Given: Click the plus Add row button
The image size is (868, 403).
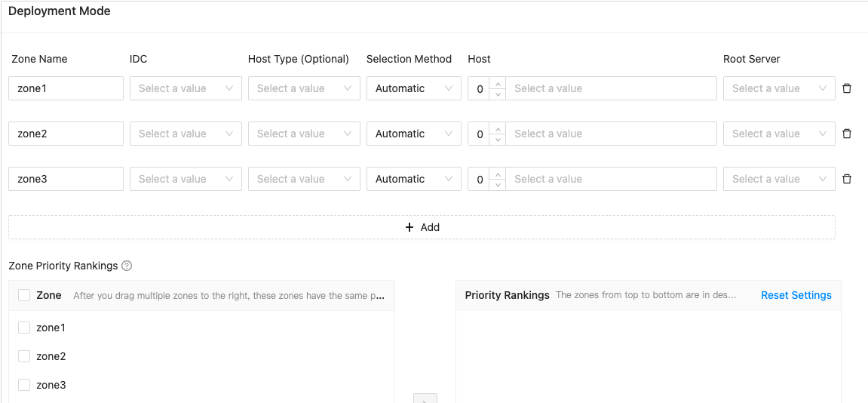Looking at the screenshot, I should [422, 227].
